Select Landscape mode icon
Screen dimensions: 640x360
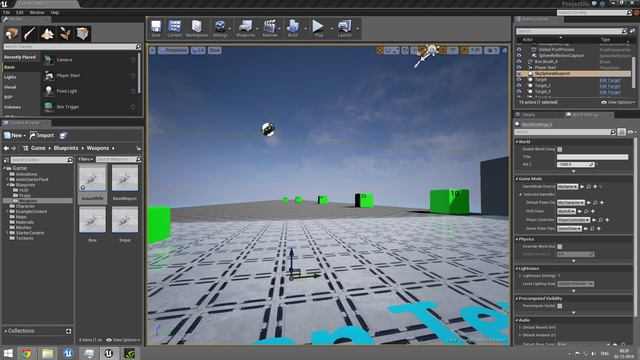47,33
